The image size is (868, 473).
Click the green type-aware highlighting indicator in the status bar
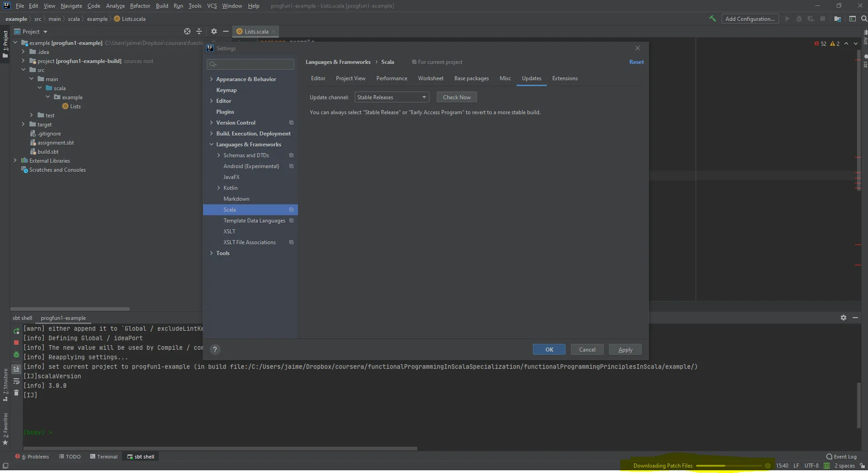(827, 465)
